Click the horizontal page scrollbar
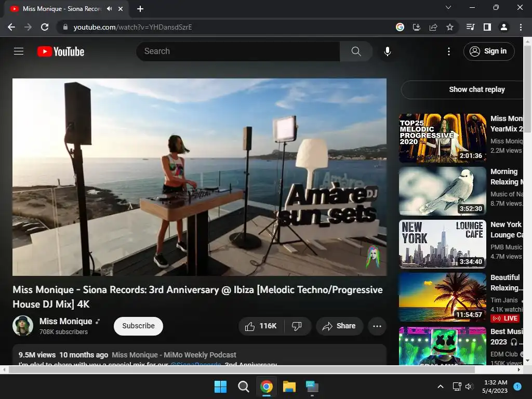Viewport: 532px width, 399px height. (241, 369)
